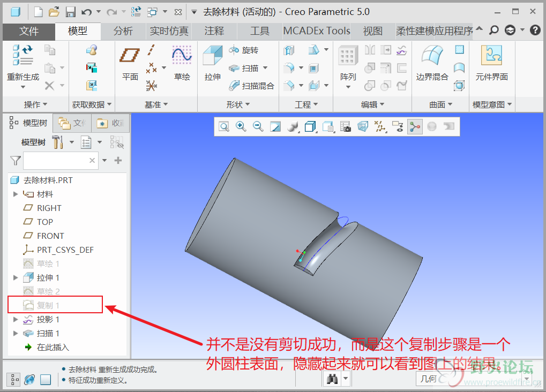Open the display style cube icon
This screenshot has height=392, width=546.
(x=310, y=126)
